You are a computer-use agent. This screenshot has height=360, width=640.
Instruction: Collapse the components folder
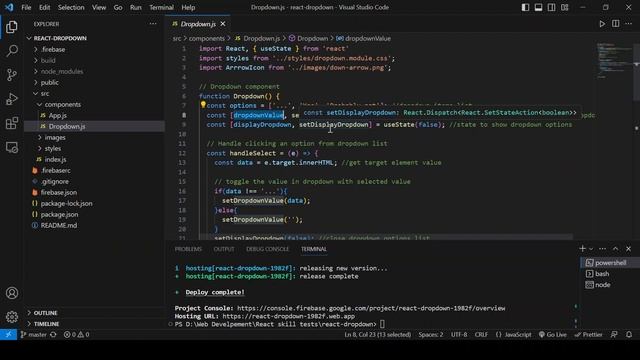click(62, 104)
